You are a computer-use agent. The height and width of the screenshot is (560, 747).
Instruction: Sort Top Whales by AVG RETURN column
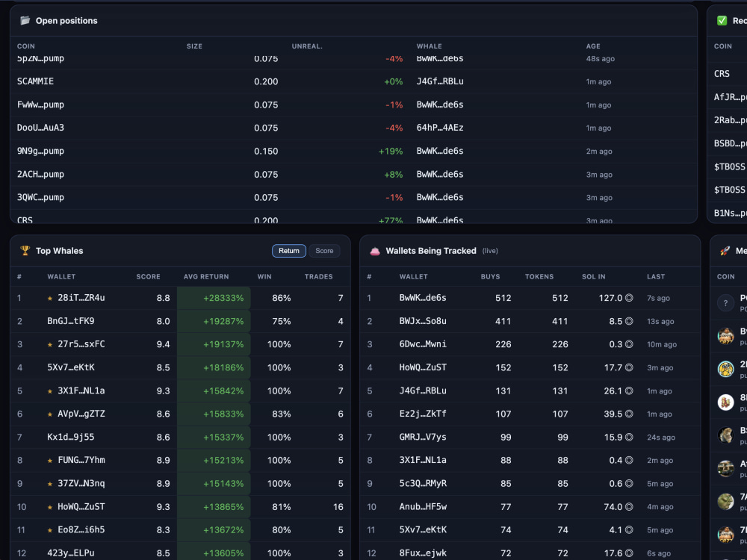206,277
